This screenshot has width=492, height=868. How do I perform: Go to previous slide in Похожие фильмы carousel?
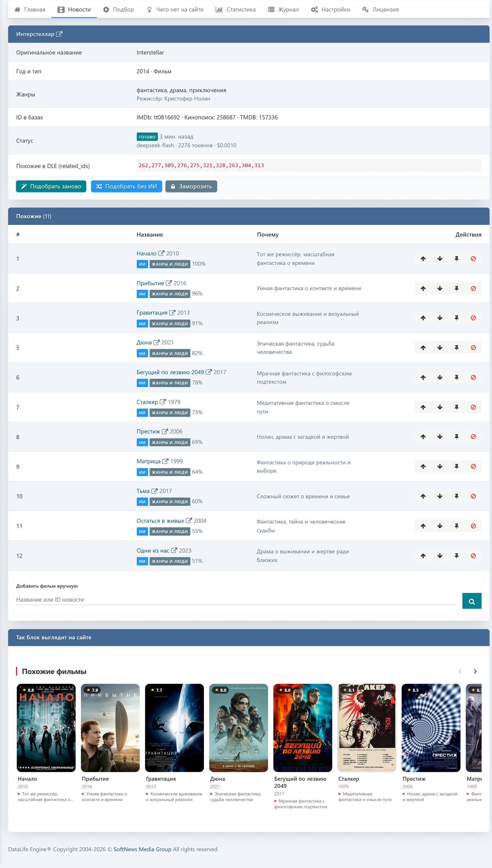460,671
